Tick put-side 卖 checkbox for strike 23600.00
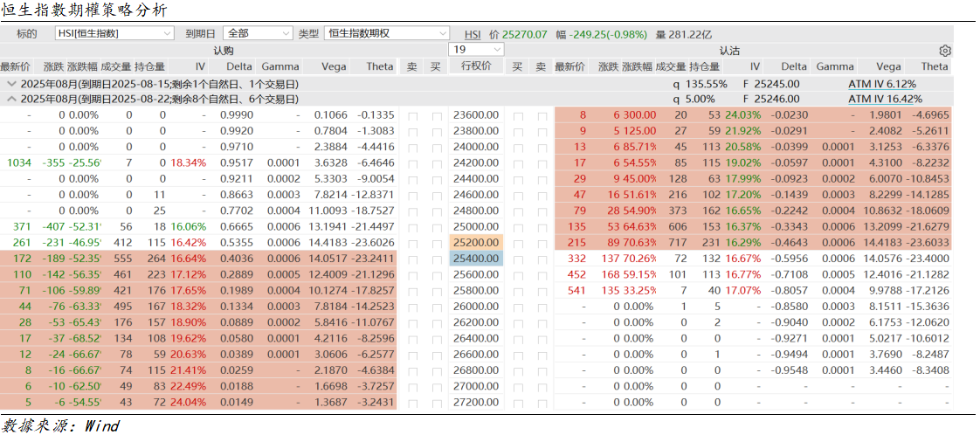Image resolution: width=980 pixels, height=435 pixels. [x=542, y=115]
